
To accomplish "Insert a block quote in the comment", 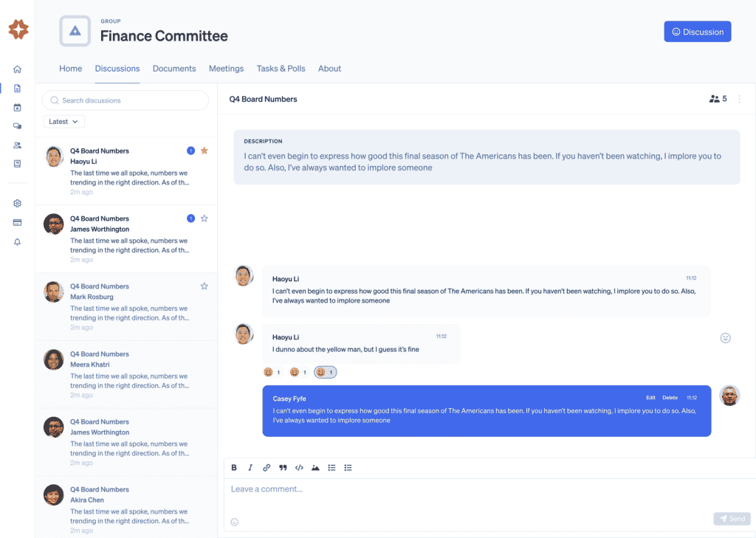I will (x=283, y=468).
